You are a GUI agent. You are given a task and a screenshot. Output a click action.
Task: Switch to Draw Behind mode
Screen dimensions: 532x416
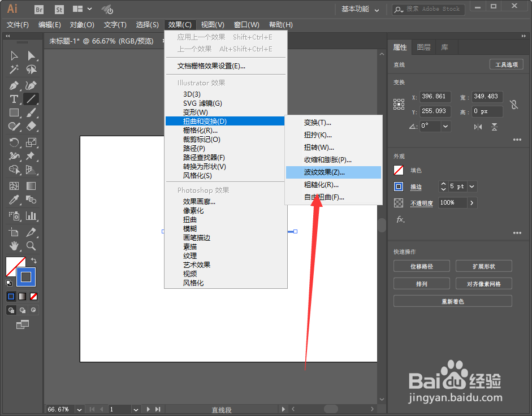23,310
